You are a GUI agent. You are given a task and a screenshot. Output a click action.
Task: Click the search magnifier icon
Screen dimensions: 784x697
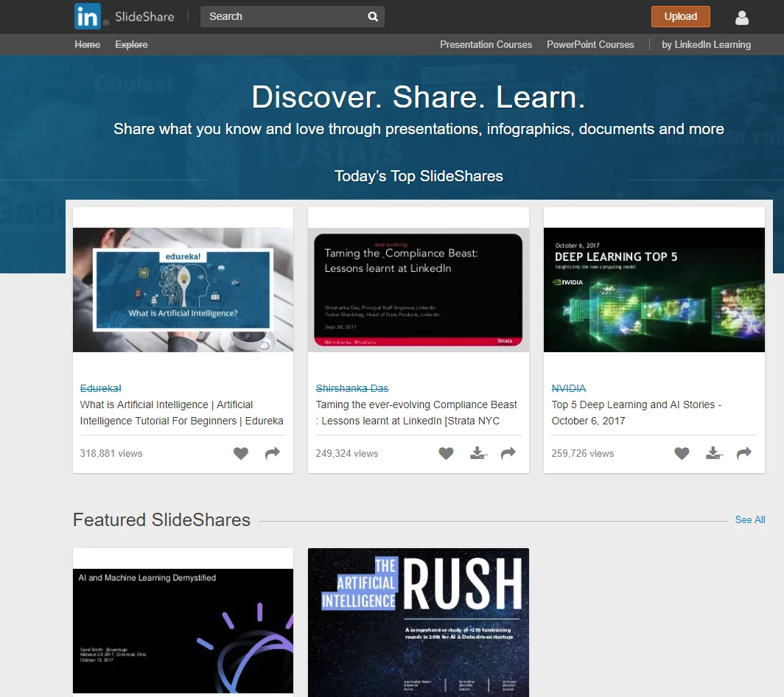point(373,16)
